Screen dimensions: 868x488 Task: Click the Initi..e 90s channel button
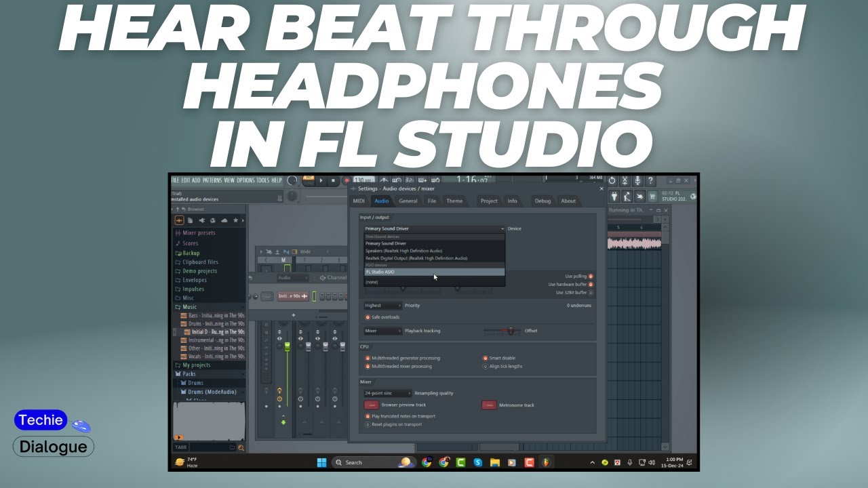pyautogui.click(x=293, y=296)
